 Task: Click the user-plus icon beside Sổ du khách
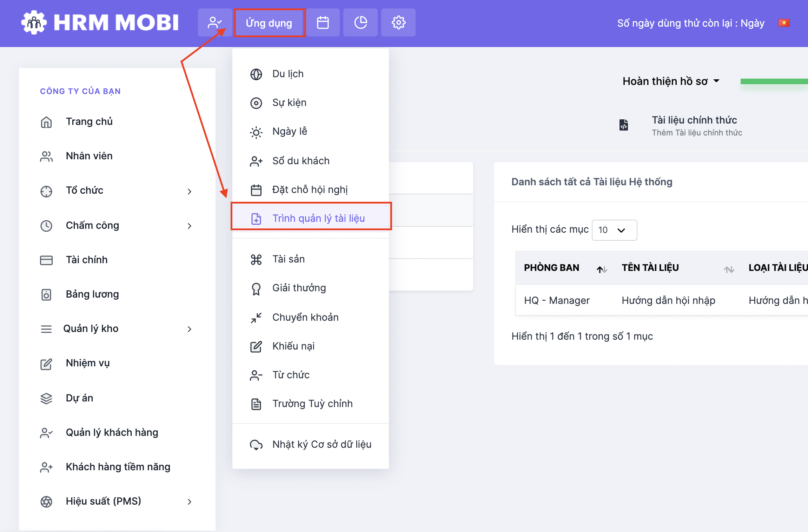(256, 161)
